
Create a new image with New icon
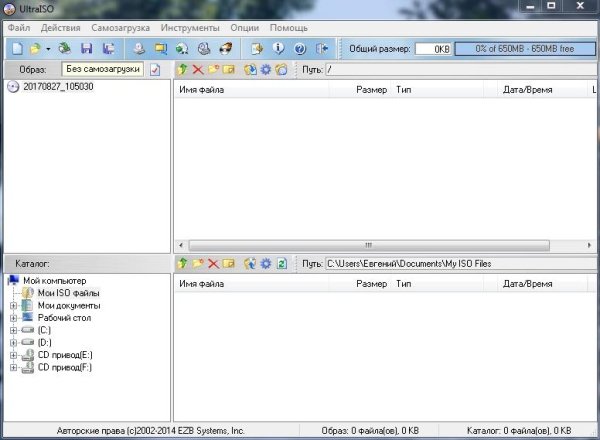(17, 49)
